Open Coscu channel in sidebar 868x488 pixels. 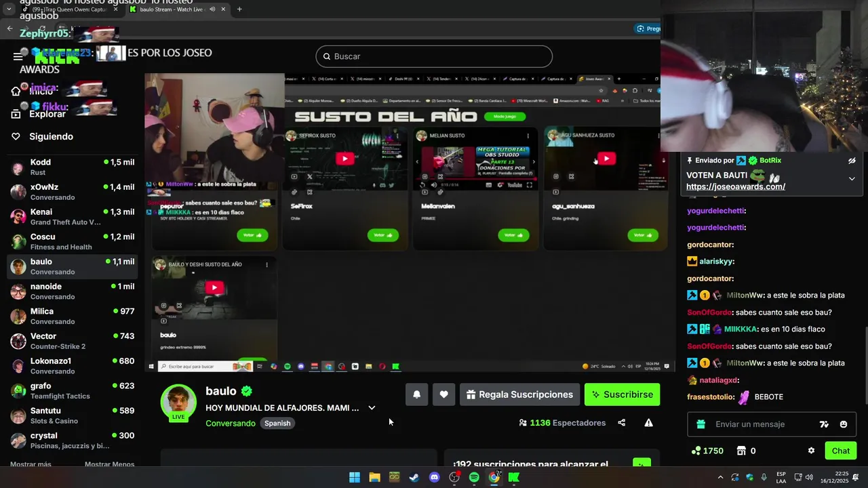pyautogui.click(x=73, y=242)
